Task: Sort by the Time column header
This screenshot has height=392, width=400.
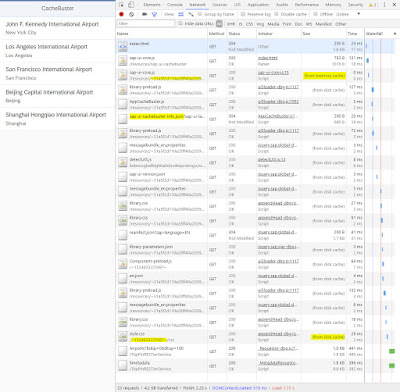Action: pos(355,34)
